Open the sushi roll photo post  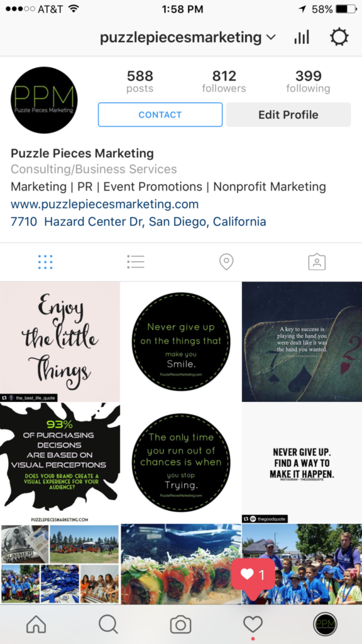coord(181,564)
